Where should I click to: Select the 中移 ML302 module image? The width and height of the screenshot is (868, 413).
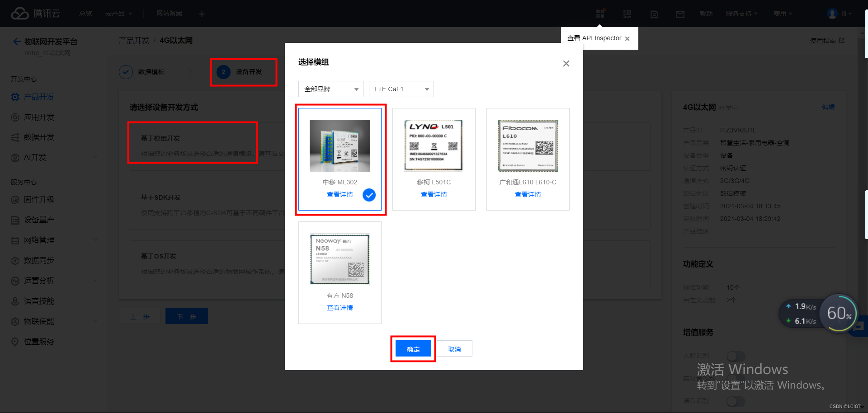(340, 145)
